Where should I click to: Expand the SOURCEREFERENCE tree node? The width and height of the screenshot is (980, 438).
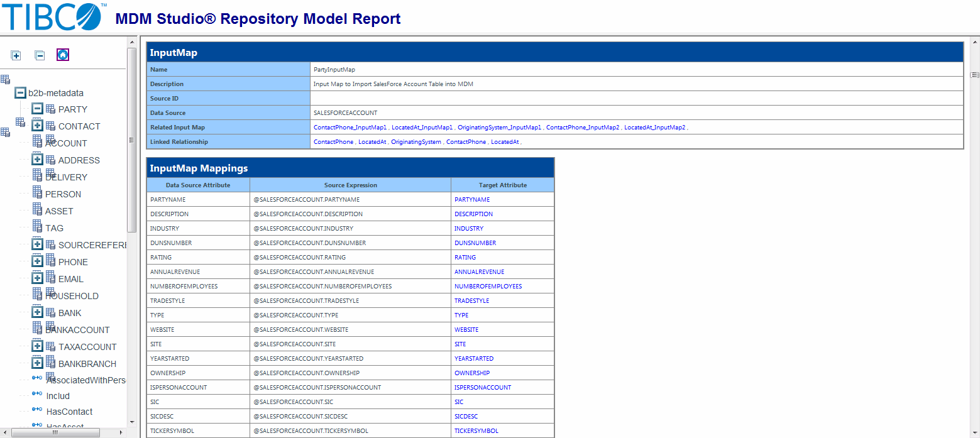[x=37, y=244]
